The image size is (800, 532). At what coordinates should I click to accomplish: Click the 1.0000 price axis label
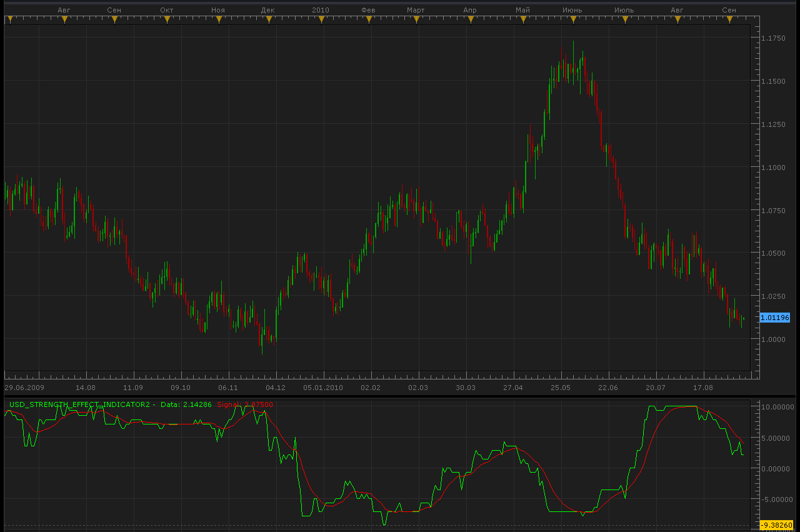click(x=773, y=339)
